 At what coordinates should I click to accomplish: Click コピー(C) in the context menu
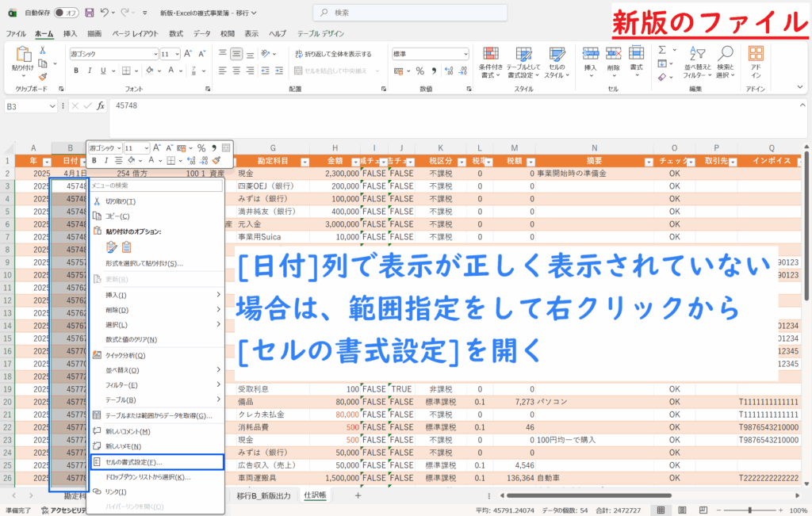coord(117,216)
